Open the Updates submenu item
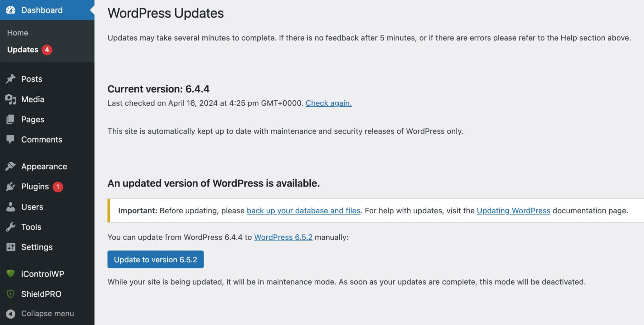The image size is (644, 325). click(23, 50)
